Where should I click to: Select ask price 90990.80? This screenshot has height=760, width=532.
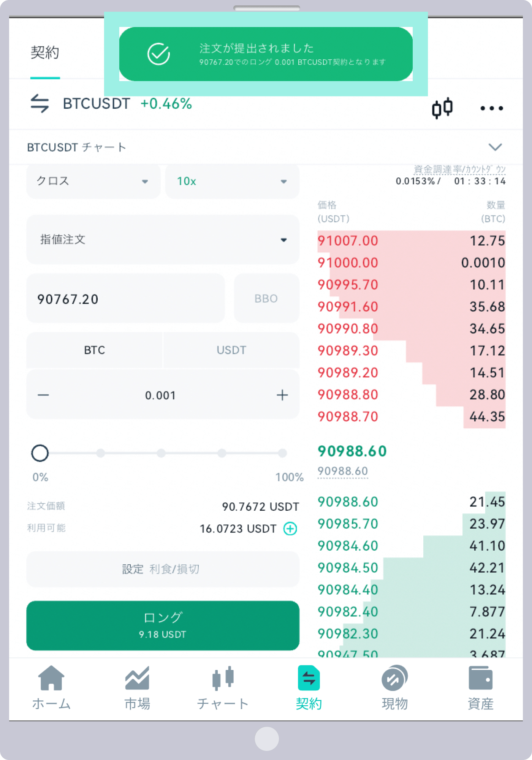348,329
